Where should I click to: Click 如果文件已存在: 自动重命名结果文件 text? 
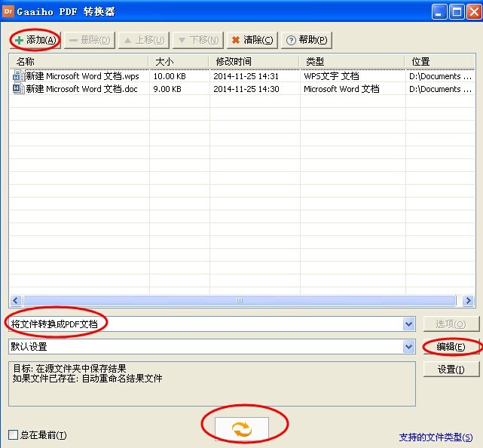[x=87, y=379]
